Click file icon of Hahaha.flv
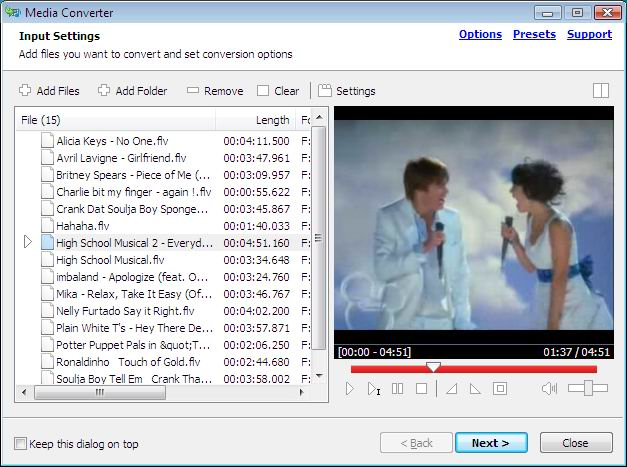This screenshot has width=627, height=467. 47,226
